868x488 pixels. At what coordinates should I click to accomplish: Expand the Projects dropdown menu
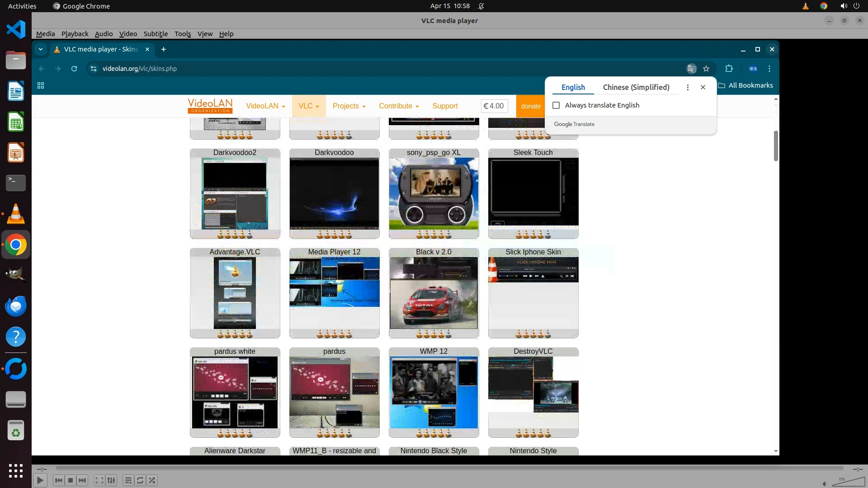[x=349, y=106]
